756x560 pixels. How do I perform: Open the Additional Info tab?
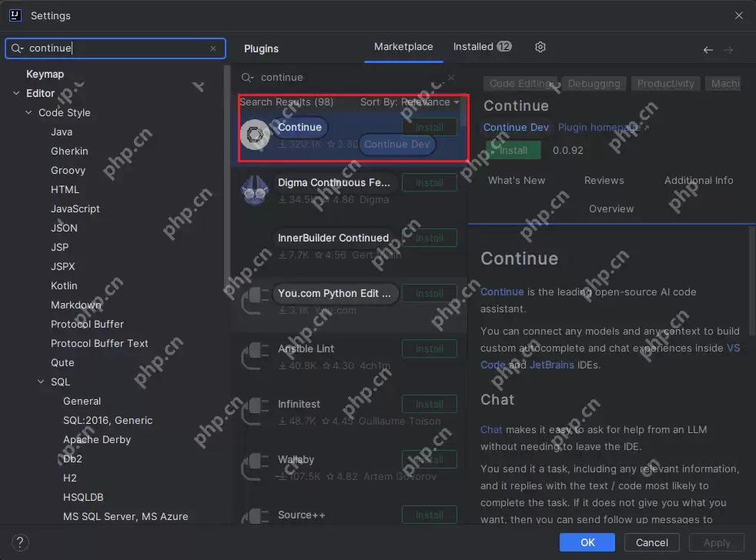698,180
